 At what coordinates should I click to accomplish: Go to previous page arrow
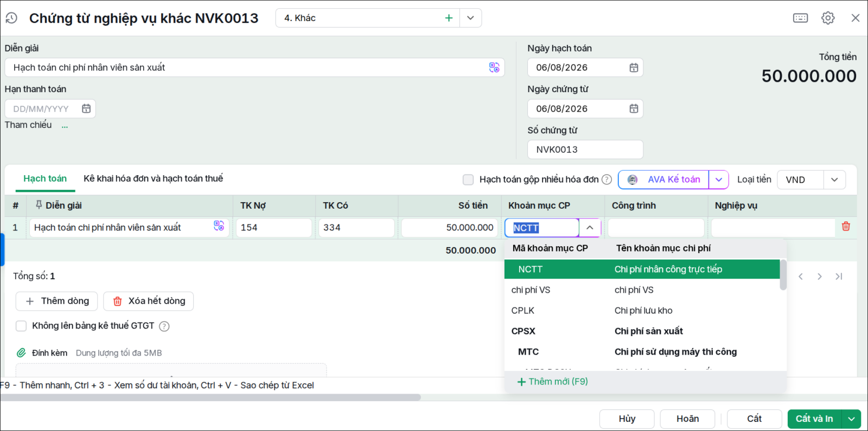point(800,276)
